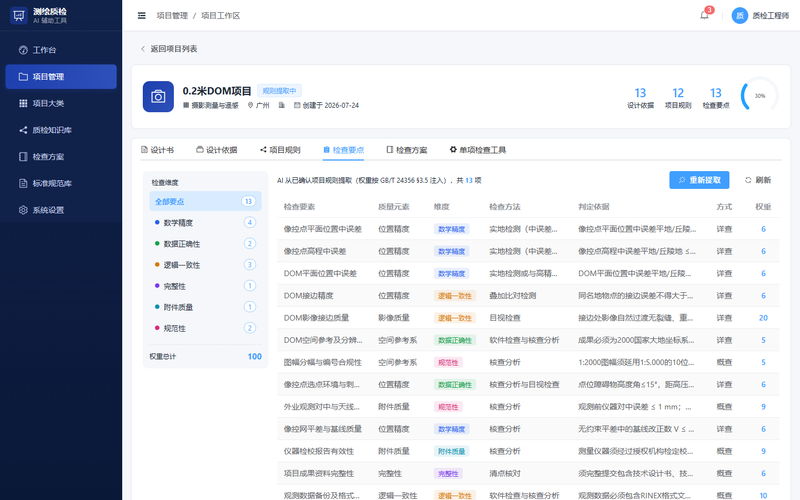Click the 检查要素 column header
Screen dimensions: 800x500
point(299,207)
